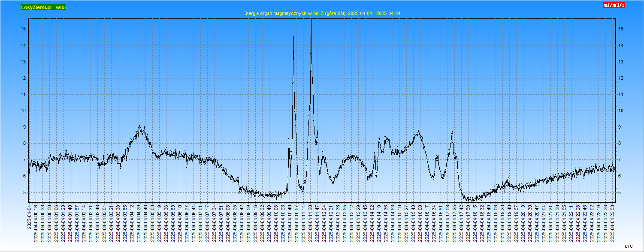The width and height of the screenshot is (644, 252).
Task: Select the chart title 'Energia drgań magnetycznych'
Action: (321, 14)
